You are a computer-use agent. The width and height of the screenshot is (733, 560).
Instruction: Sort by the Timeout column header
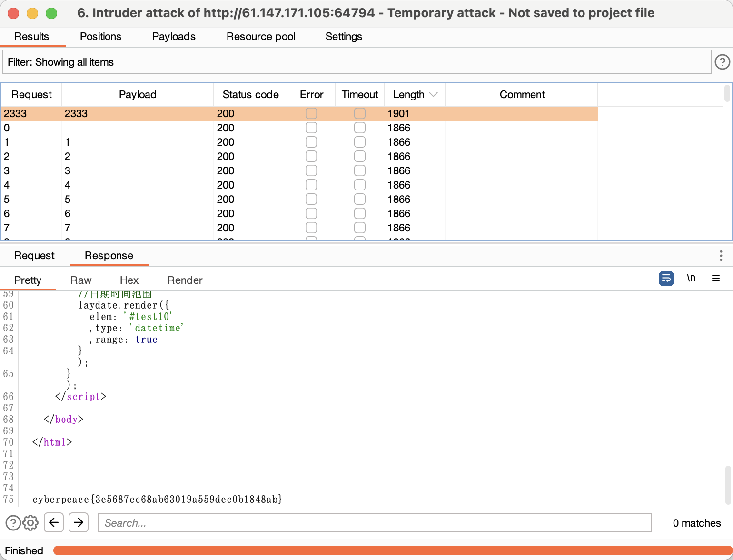tap(360, 94)
